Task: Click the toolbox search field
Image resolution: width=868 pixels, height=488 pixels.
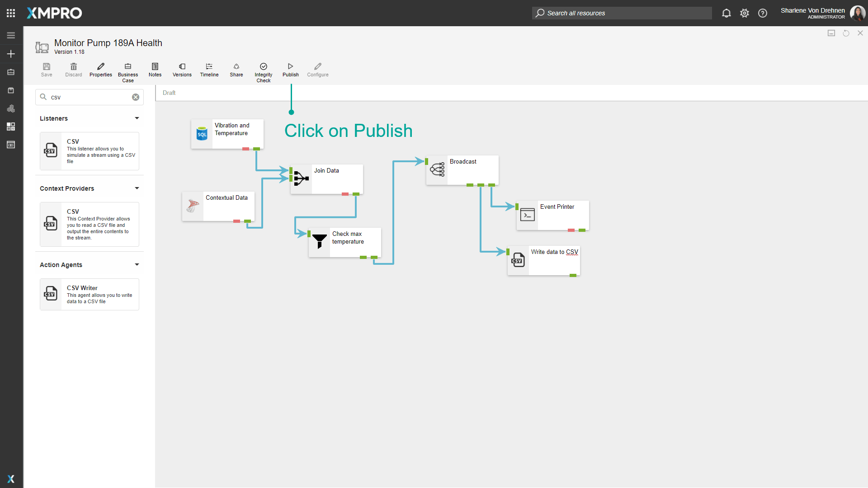Action: pyautogui.click(x=88, y=97)
